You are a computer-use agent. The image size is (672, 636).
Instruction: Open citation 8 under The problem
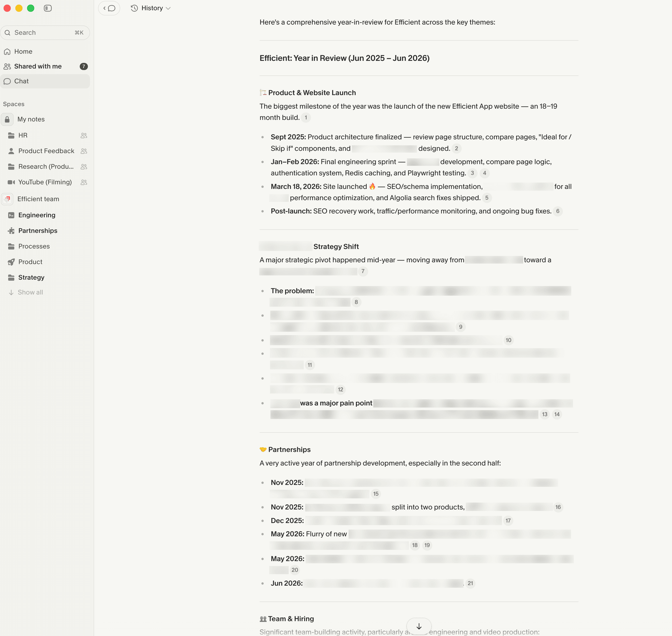(356, 302)
